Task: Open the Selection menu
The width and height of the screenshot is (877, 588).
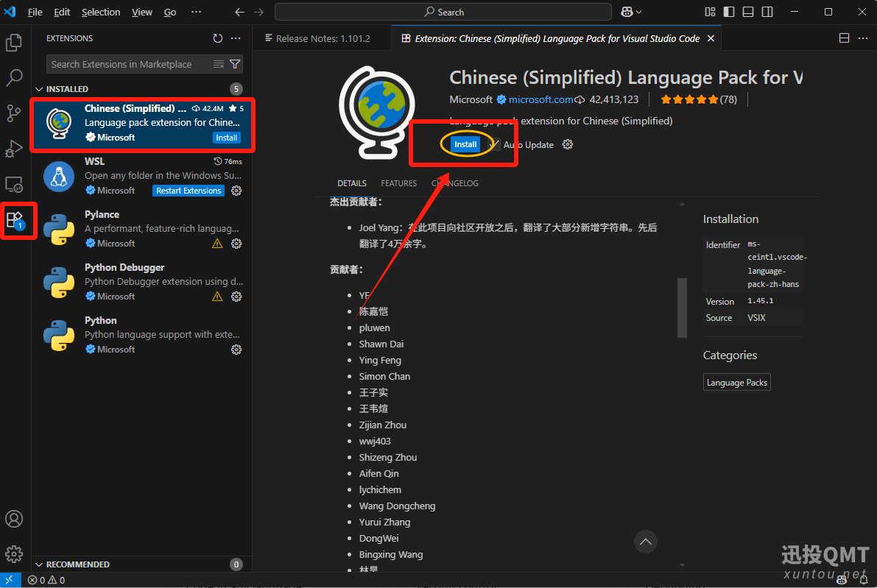Action: click(x=101, y=12)
